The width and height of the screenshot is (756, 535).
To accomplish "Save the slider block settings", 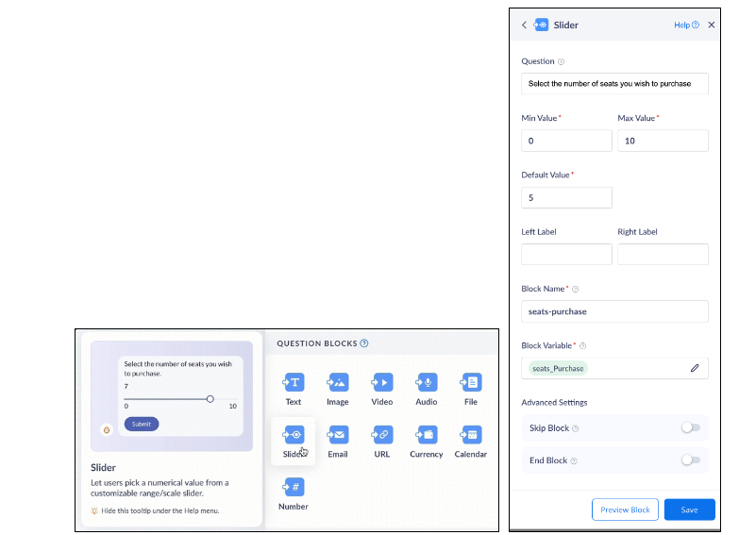I will (689, 510).
